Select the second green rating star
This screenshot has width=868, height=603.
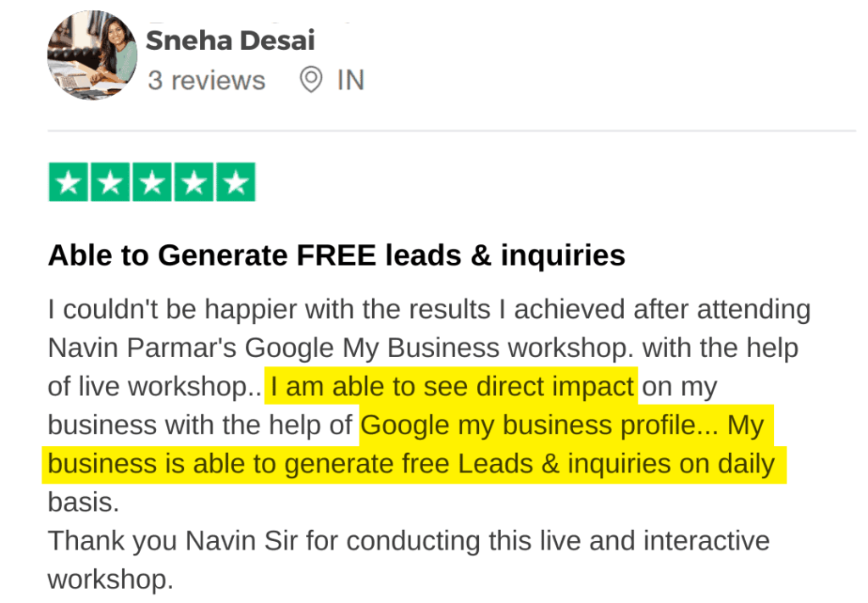coord(109,182)
